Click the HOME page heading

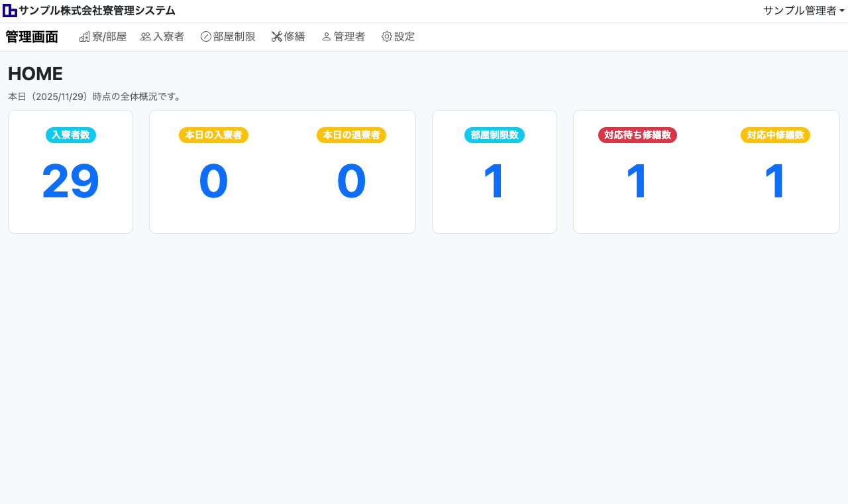pyautogui.click(x=34, y=74)
